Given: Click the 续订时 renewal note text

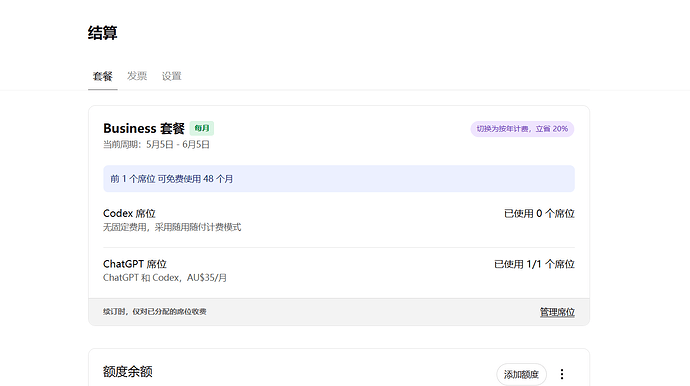Looking at the screenshot, I should tap(155, 312).
